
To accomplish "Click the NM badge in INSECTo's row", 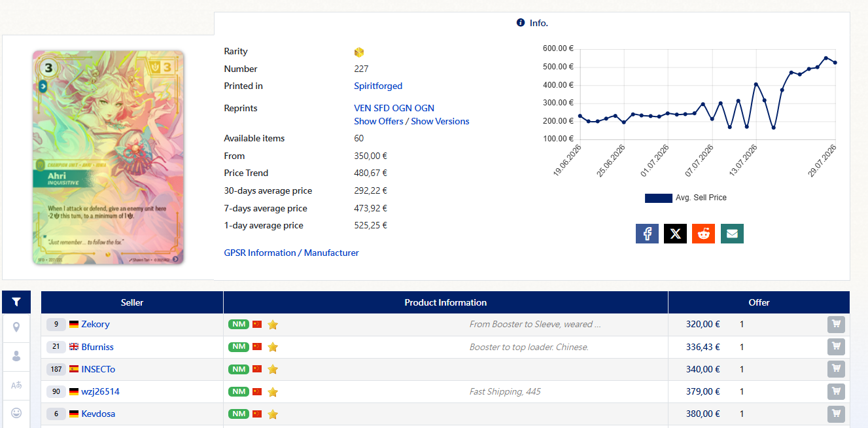I will pos(239,369).
